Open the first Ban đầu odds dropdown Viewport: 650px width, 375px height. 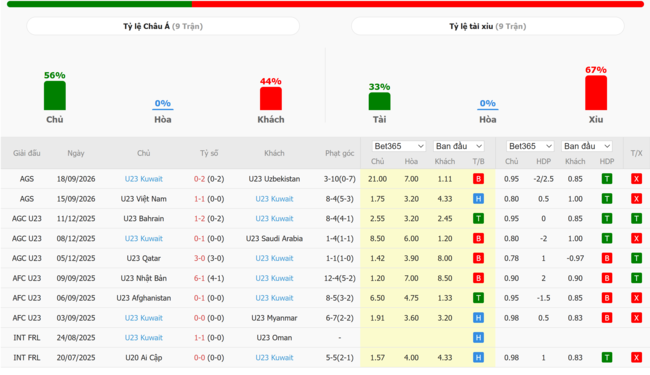459,146
